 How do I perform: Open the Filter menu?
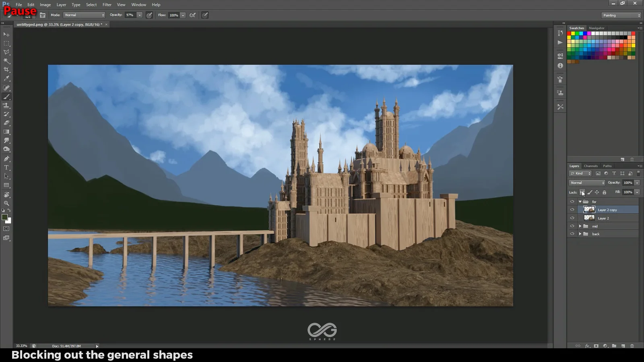[107, 4]
